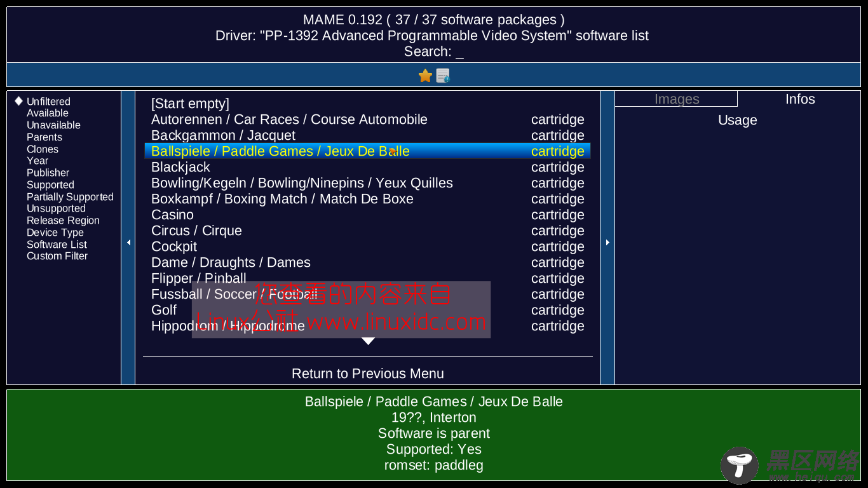This screenshot has width=868, height=488.
Task: Select the Golf entry
Action: pos(368,310)
